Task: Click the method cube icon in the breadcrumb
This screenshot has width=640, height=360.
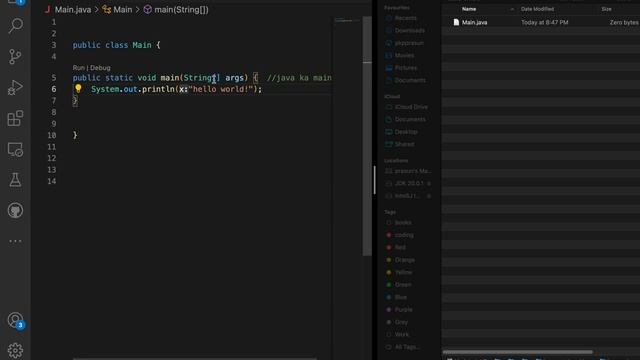Action: 148,9
